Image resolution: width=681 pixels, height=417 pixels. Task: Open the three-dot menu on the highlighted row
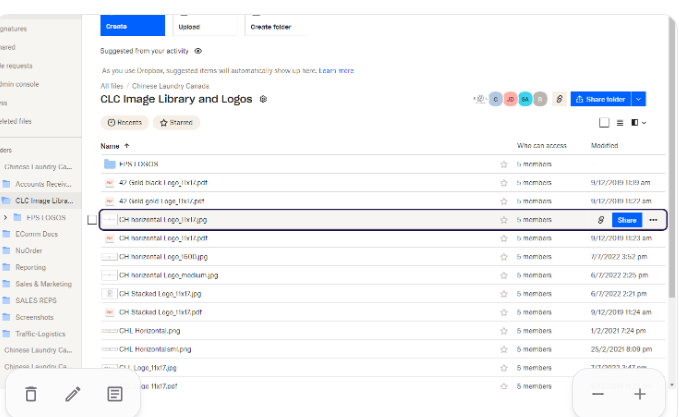(x=653, y=219)
